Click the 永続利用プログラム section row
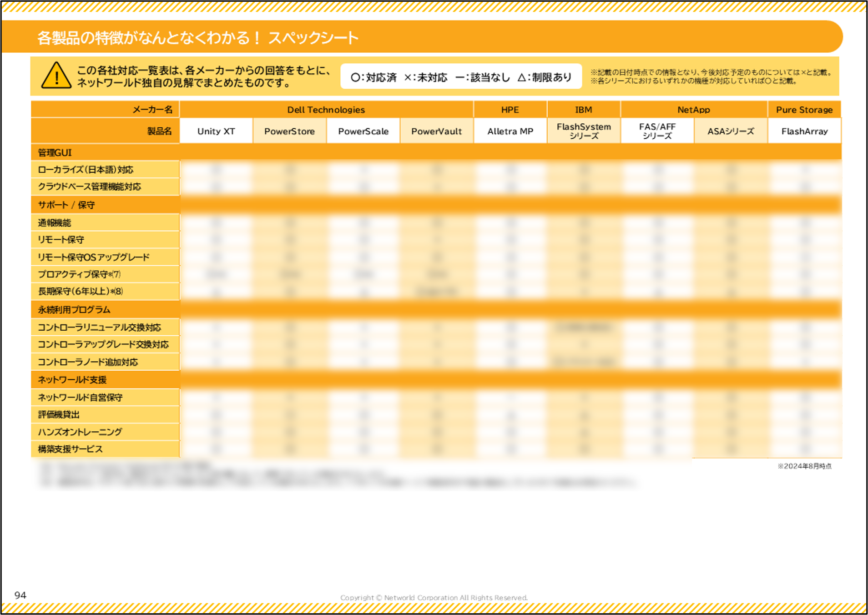The image size is (868, 615). (x=436, y=309)
